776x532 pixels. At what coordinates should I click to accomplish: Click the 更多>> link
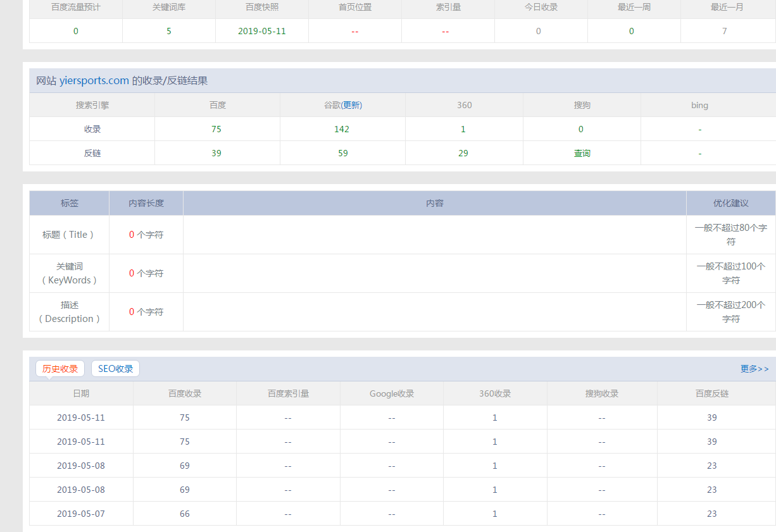754,369
